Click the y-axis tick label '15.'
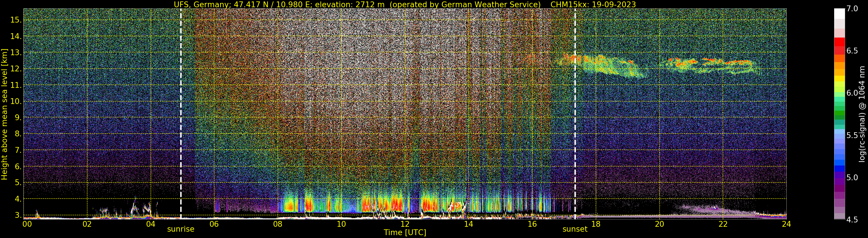The height and width of the screenshot is (238, 868). [16, 20]
